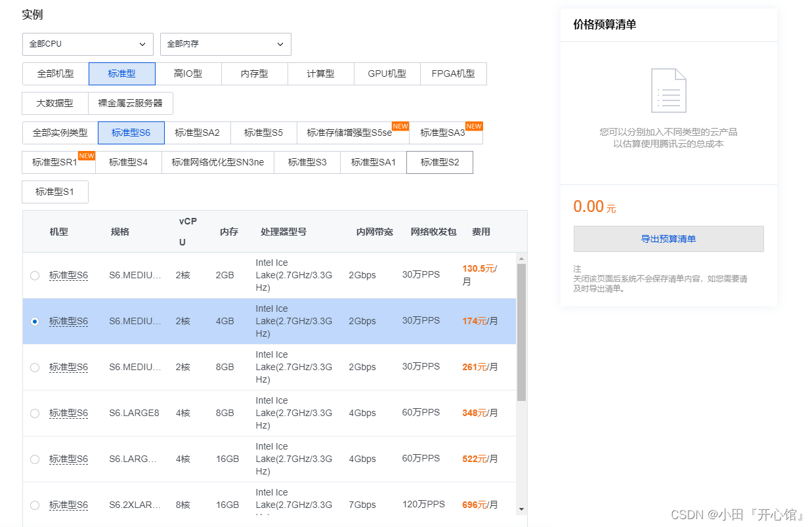Choose 全部实例类型 filter
Image resolution: width=812 pixels, height=527 pixels.
tap(60, 133)
